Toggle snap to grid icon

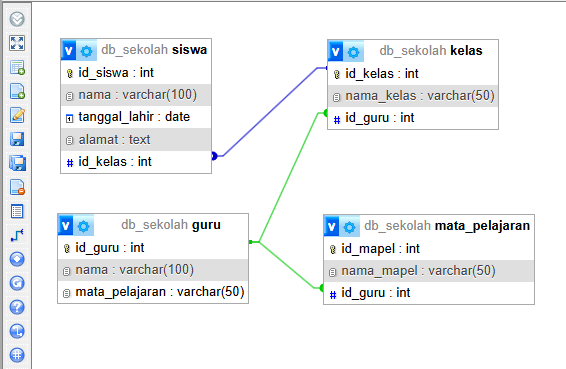[x=17, y=355]
